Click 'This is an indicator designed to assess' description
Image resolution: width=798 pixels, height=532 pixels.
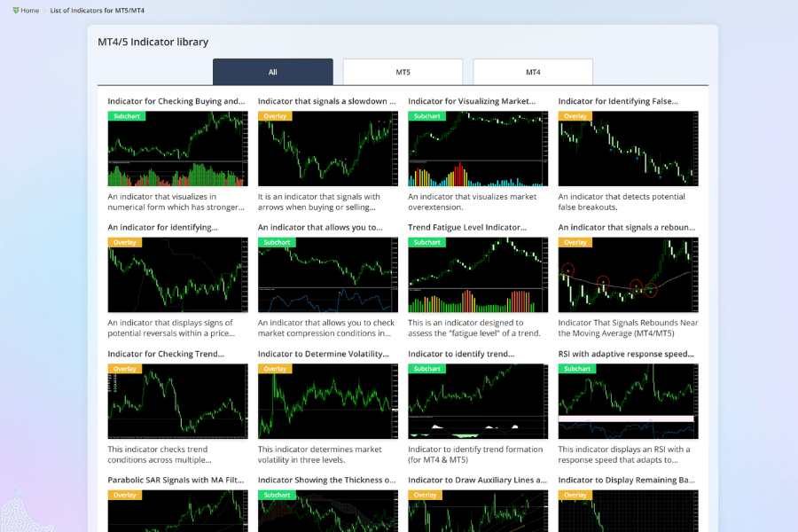(x=473, y=328)
